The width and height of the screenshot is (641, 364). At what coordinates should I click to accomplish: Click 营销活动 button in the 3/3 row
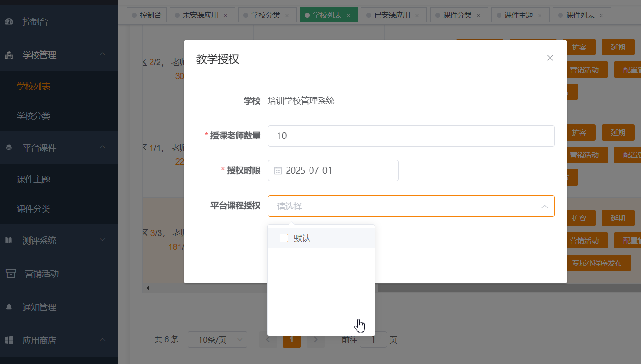pos(584,240)
